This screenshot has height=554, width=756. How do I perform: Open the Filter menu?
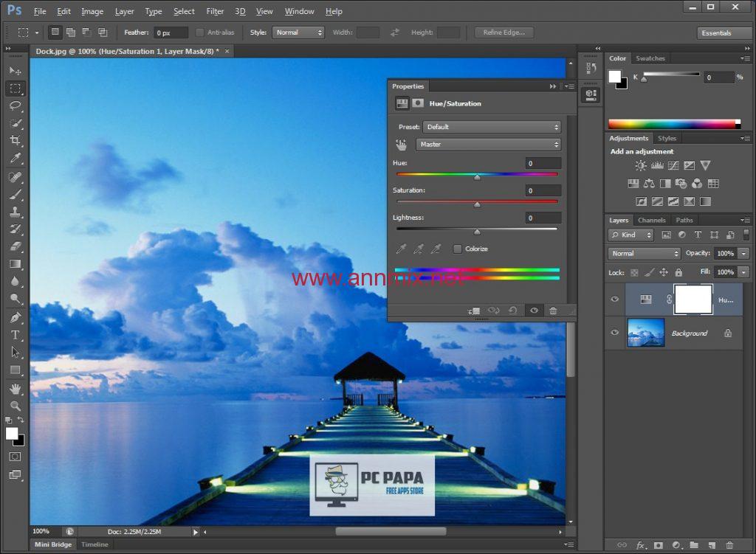[x=215, y=11]
